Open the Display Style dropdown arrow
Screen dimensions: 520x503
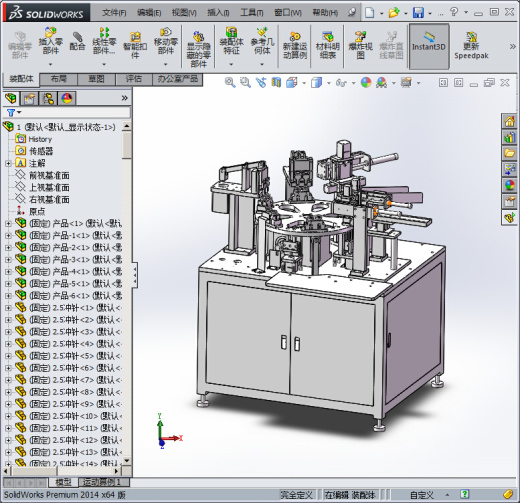329,83
